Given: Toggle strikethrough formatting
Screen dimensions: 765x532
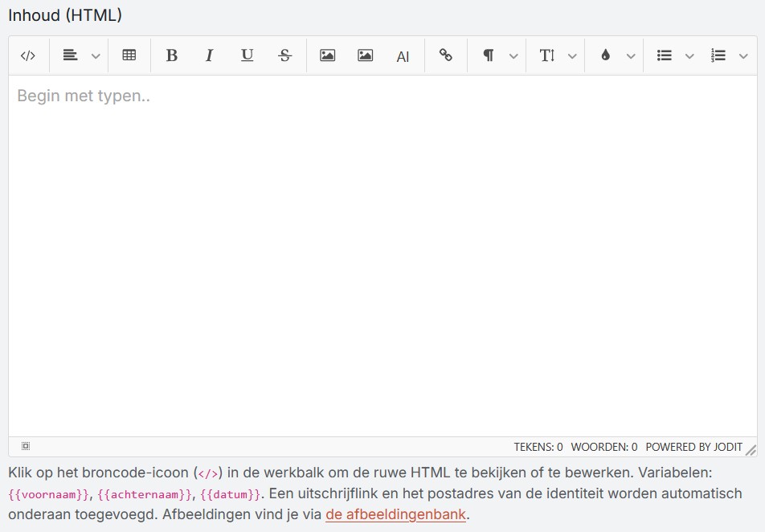Looking at the screenshot, I should [x=285, y=55].
